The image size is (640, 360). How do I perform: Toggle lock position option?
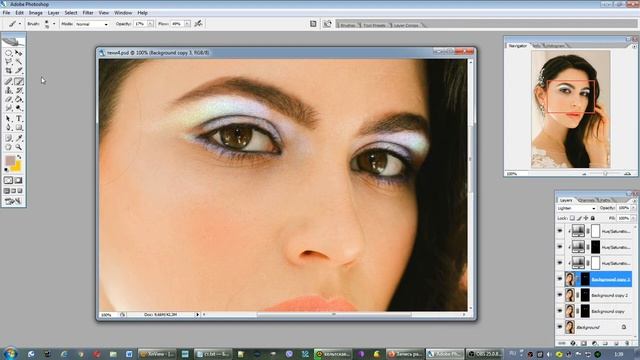click(586, 218)
